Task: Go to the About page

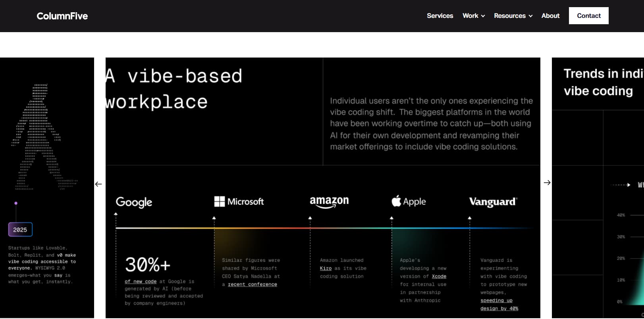Action: [550, 16]
